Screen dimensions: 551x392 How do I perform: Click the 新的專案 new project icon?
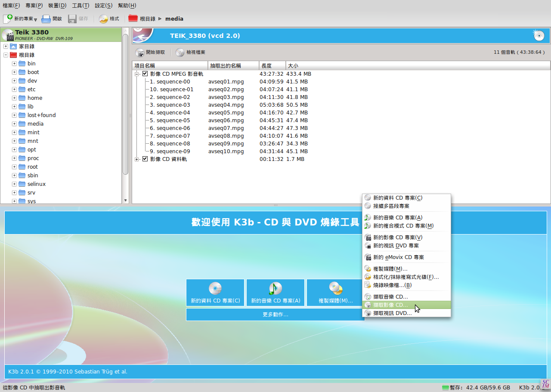coord(8,19)
